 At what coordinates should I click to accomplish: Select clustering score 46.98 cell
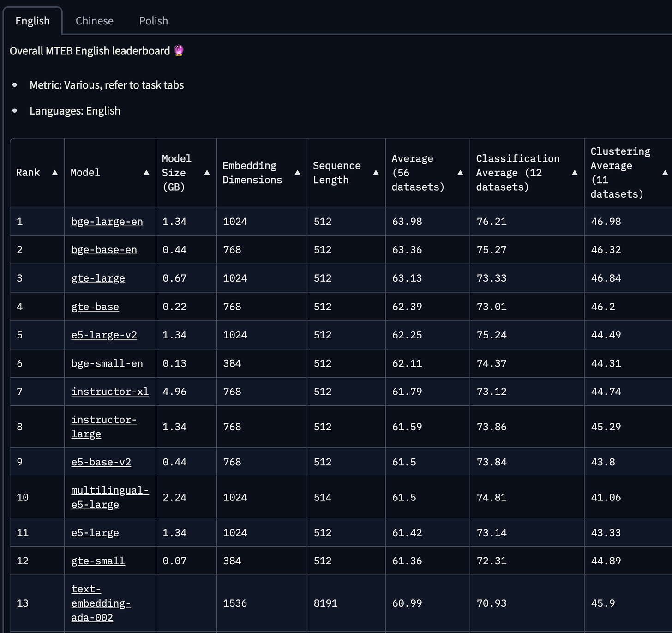628,222
